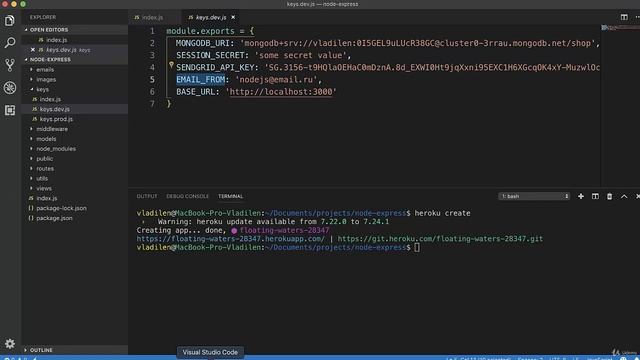Screen dimensions: 640x360
Task: Click module.exports on line 1
Action: [200, 31]
